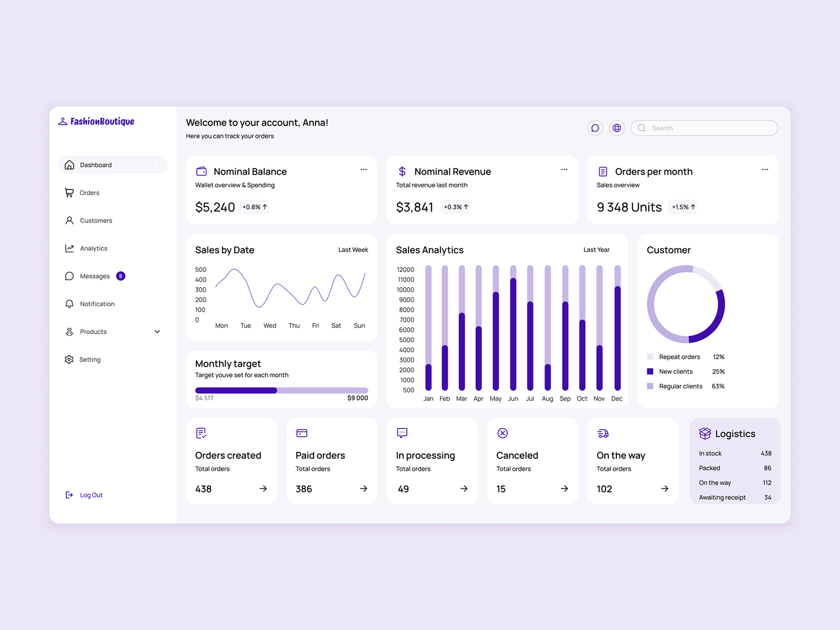Select the New clients legend marker
840x630 pixels.
pyautogui.click(x=650, y=371)
